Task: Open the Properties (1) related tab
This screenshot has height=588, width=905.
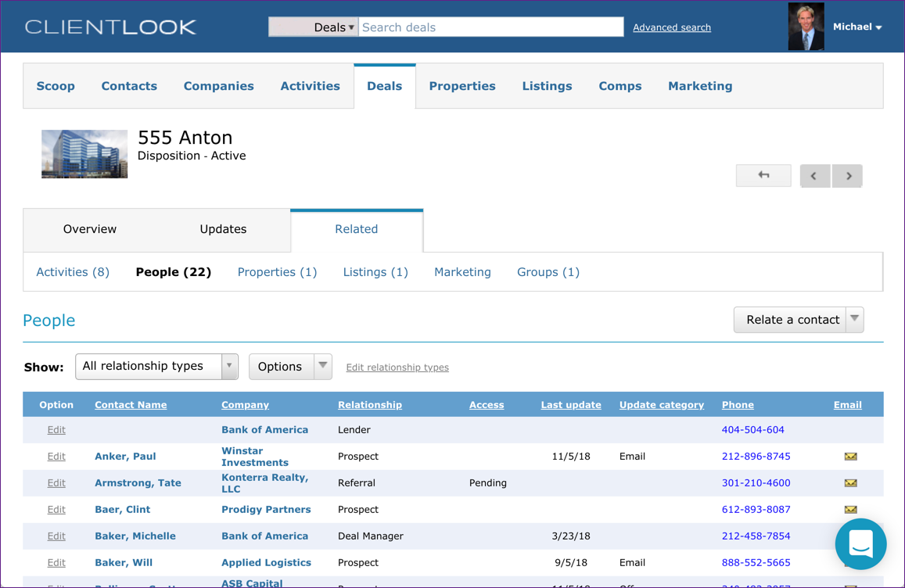Action: coord(277,271)
